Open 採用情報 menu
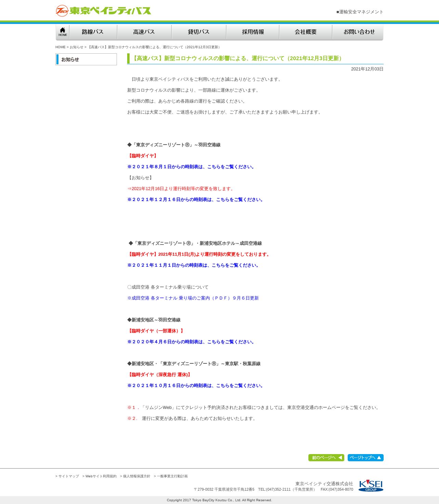 pyautogui.click(x=253, y=32)
